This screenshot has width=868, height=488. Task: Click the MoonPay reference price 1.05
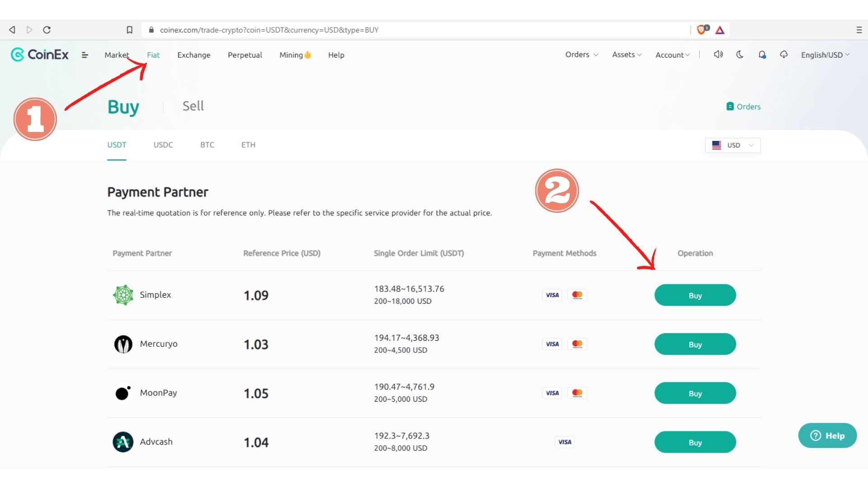point(256,394)
